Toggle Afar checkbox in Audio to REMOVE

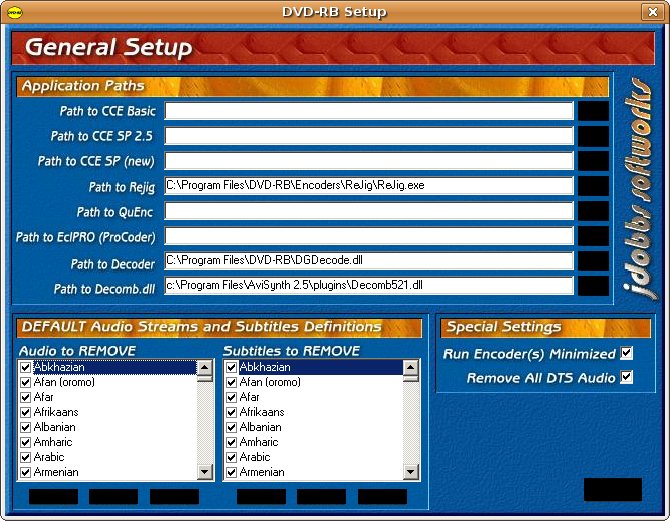tap(26, 397)
